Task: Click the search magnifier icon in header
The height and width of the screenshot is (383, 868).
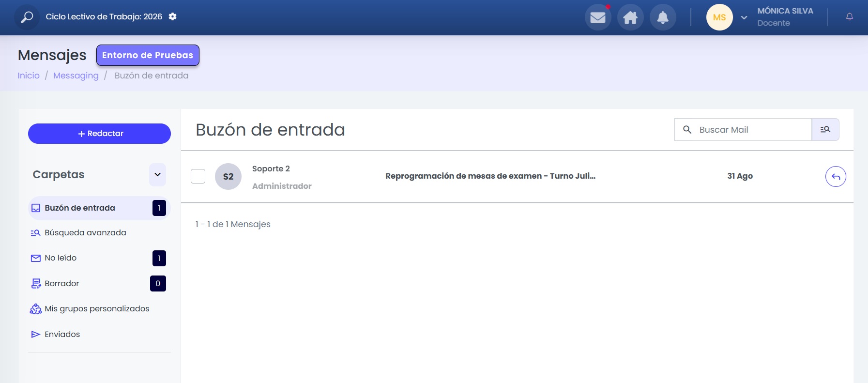Action: [27, 17]
